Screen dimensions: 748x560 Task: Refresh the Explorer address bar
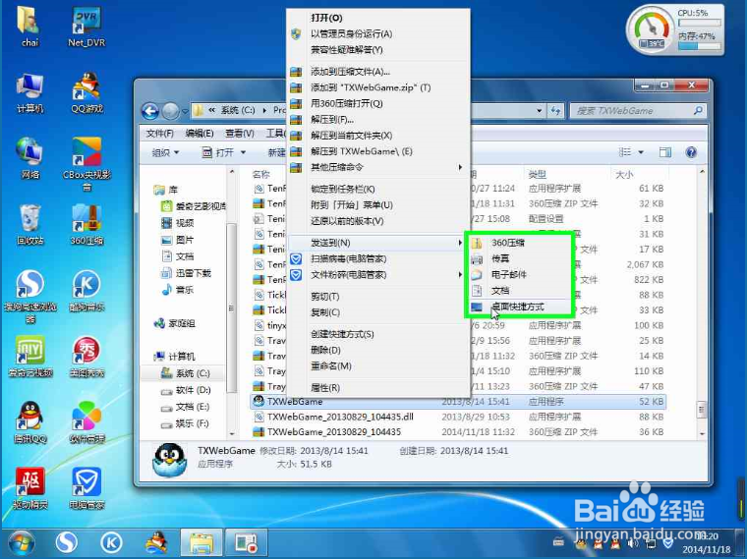point(555,111)
